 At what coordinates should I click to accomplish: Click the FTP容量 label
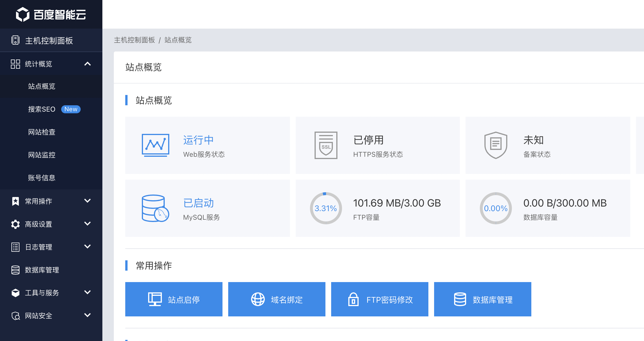coord(366,217)
